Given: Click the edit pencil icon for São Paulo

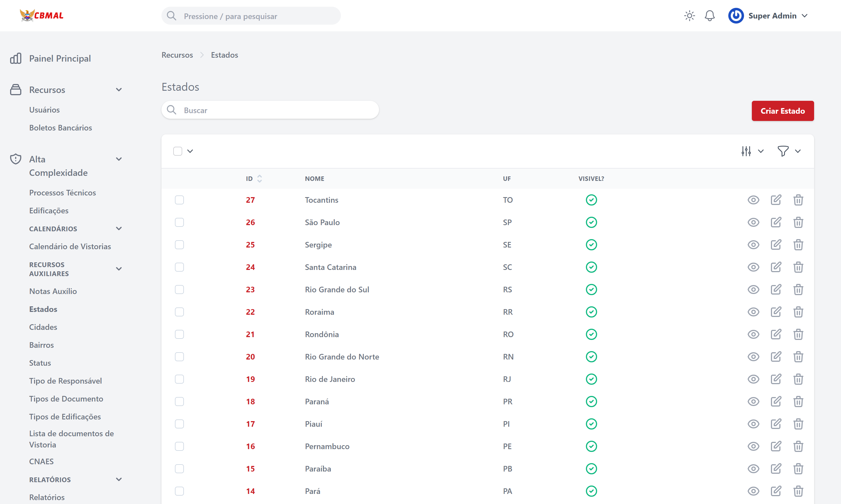Looking at the screenshot, I should click(776, 222).
